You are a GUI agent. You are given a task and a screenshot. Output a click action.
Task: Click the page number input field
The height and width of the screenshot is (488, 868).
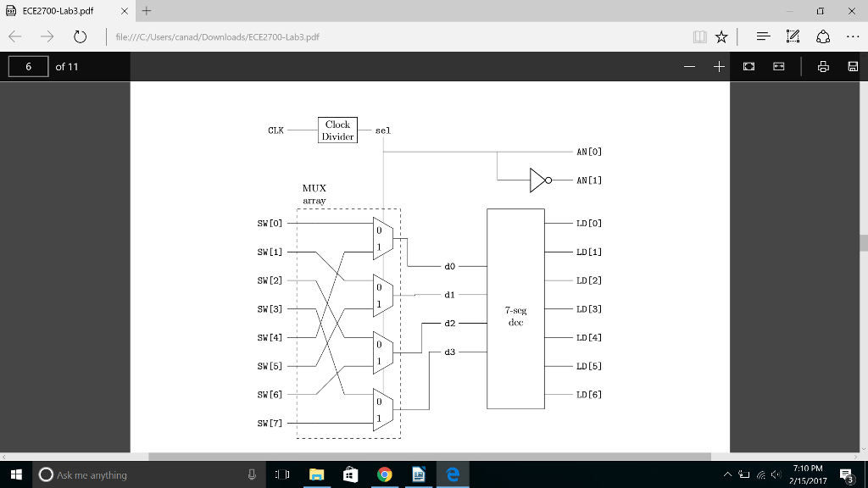pyautogui.click(x=28, y=66)
